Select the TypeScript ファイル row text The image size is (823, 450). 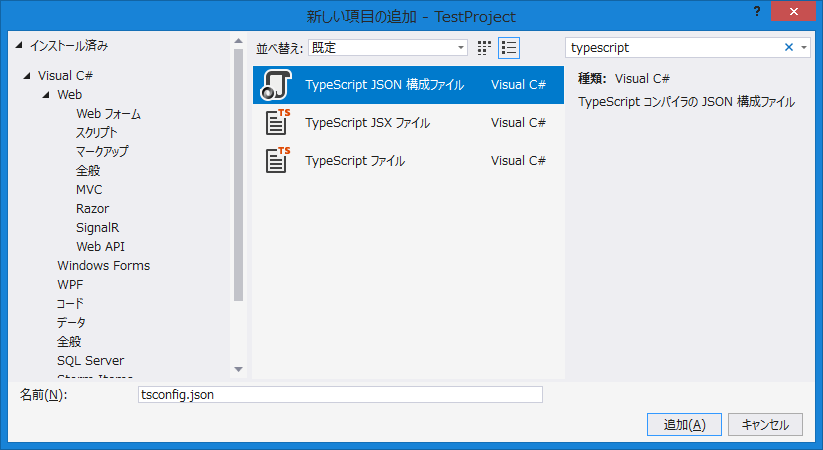point(355,160)
